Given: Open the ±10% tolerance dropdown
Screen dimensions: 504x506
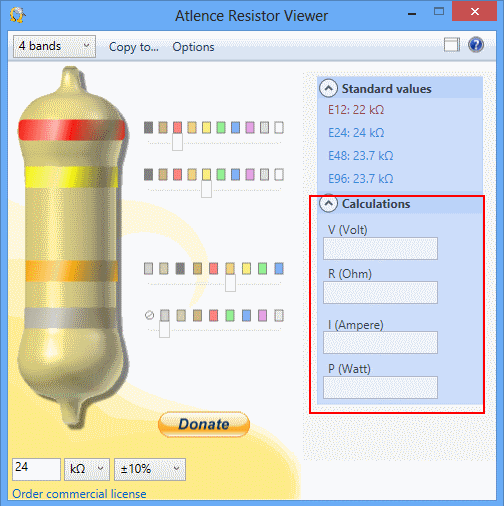Looking at the screenshot, I should point(150,469).
